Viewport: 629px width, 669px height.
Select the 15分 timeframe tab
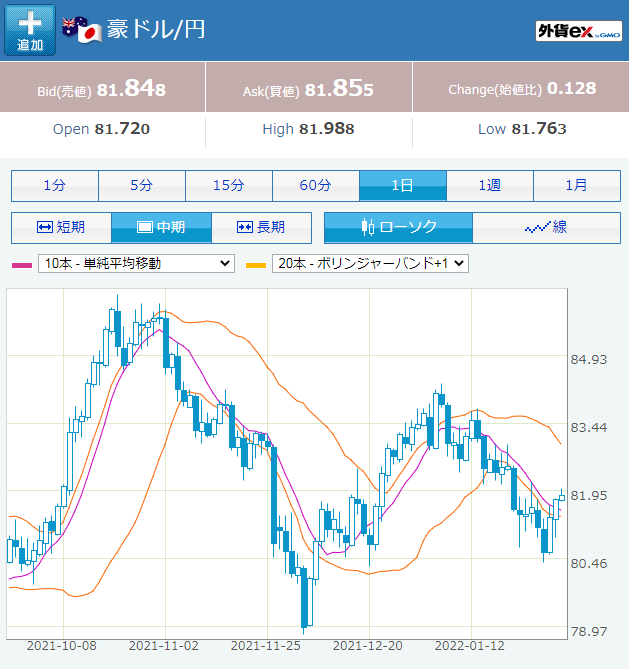[229, 186]
